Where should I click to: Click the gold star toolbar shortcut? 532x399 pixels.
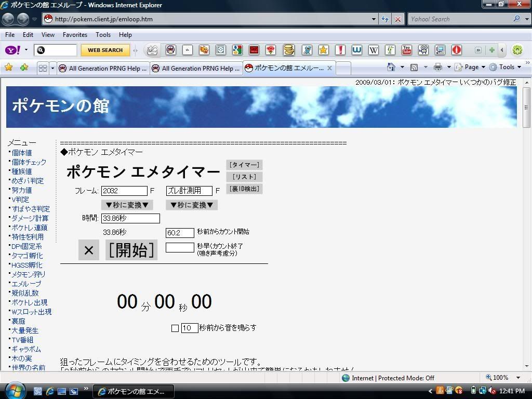pos(323,50)
